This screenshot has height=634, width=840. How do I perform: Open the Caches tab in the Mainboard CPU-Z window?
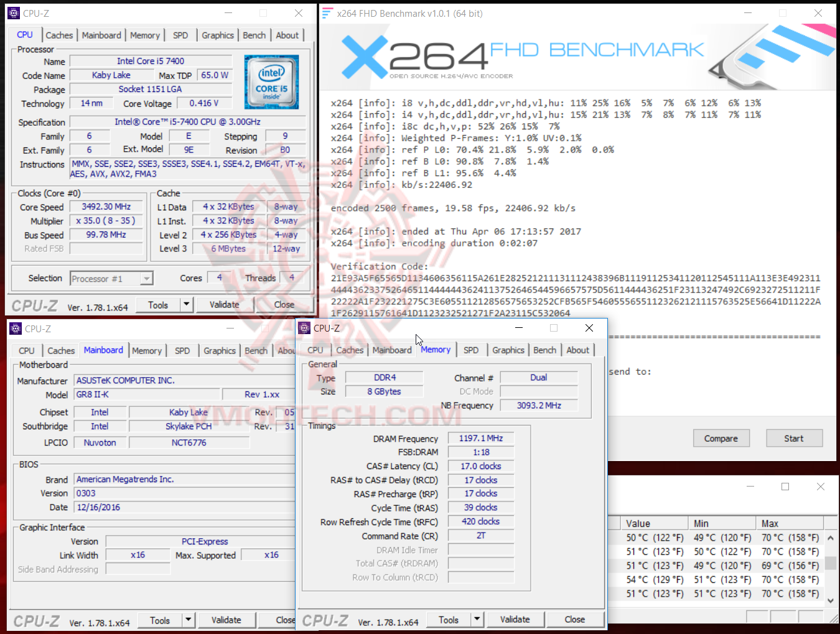click(61, 351)
